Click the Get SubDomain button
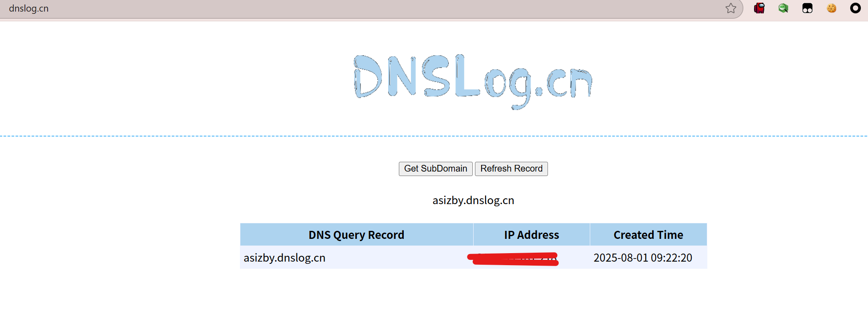The width and height of the screenshot is (868, 328). click(435, 169)
